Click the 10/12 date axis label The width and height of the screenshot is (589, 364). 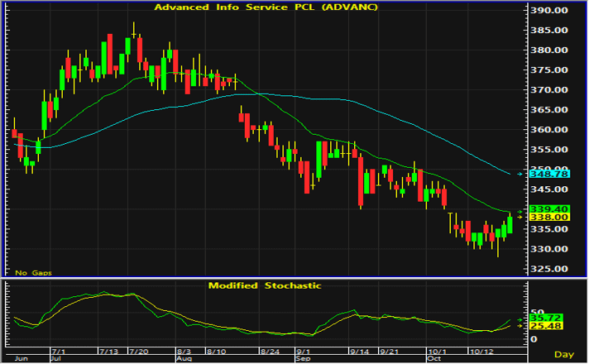481,352
